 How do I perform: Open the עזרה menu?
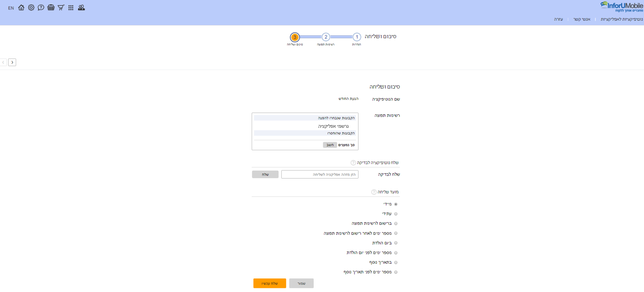[558, 19]
